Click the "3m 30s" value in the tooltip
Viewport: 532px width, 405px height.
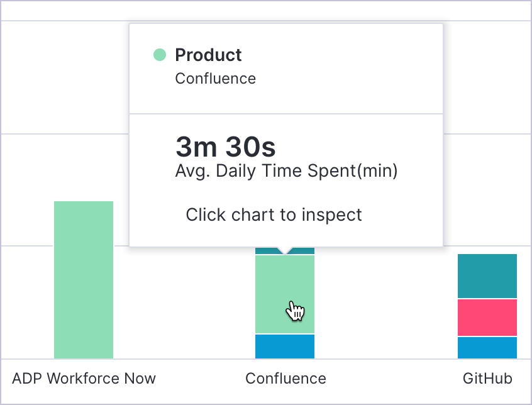point(226,147)
